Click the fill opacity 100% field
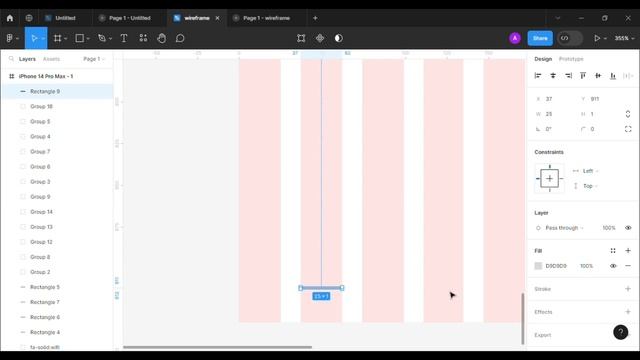This screenshot has height=360, width=640. [587, 266]
